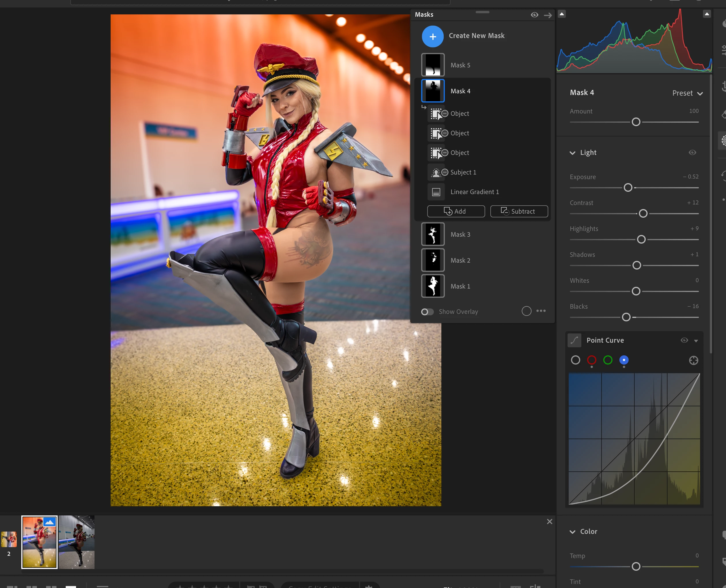This screenshot has width=726, height=588.
Task: Click the Subtract button under Mask 4
Action: [519, 211]
